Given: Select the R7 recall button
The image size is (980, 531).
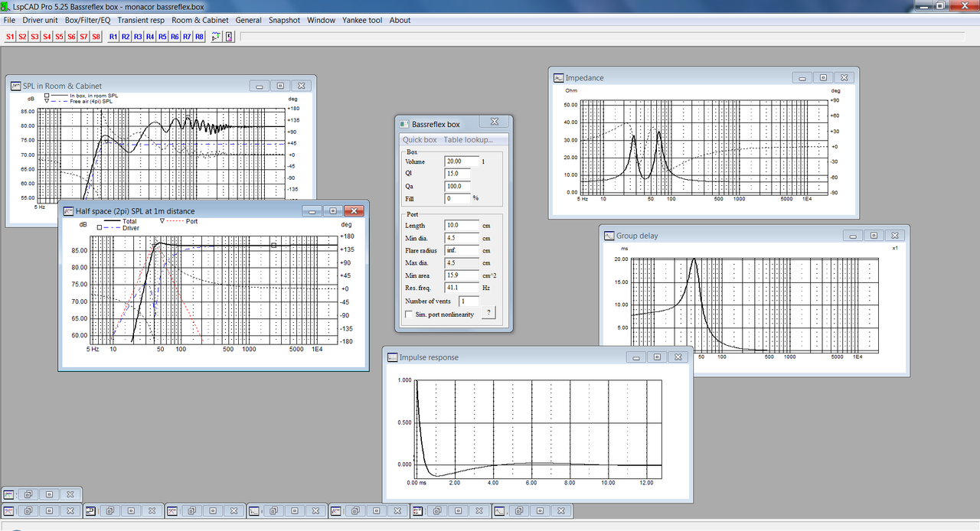Looking at the screenshot, I should coord(187,36).
